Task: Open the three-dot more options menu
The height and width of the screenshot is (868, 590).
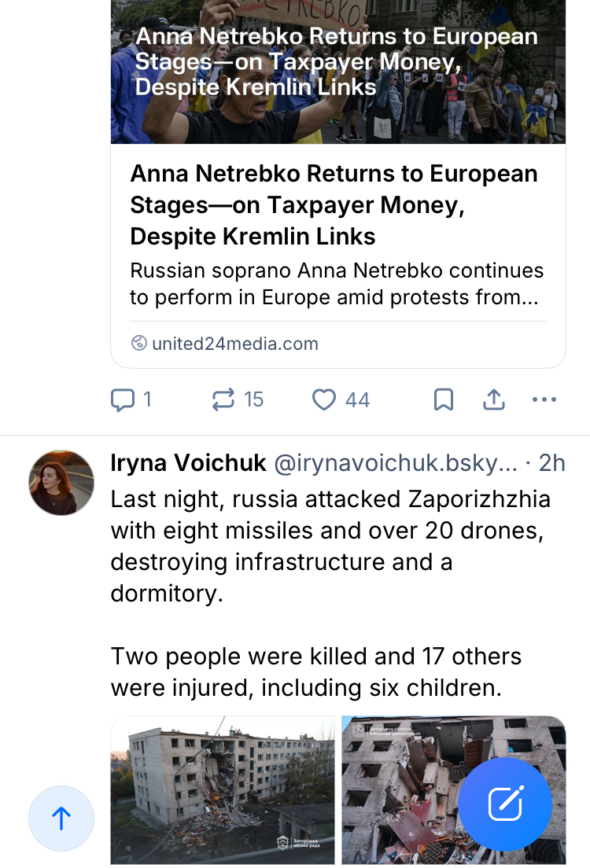Action: coord(544,400)
